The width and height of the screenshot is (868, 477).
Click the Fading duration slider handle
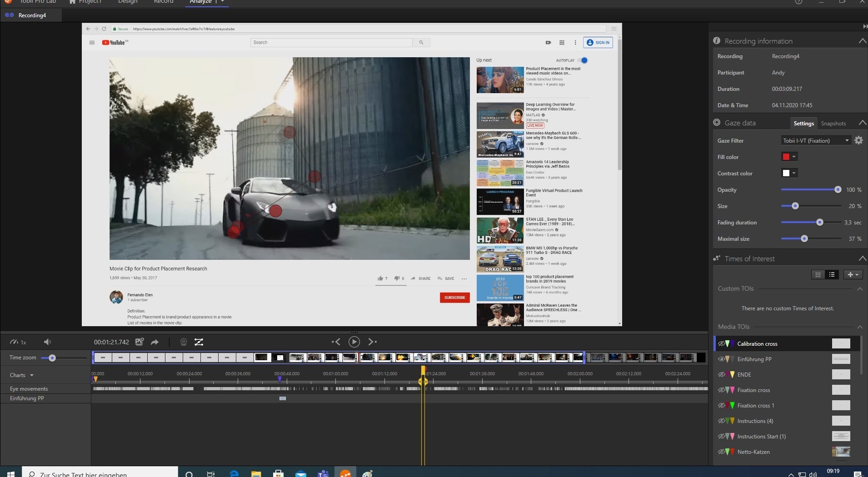819,222
